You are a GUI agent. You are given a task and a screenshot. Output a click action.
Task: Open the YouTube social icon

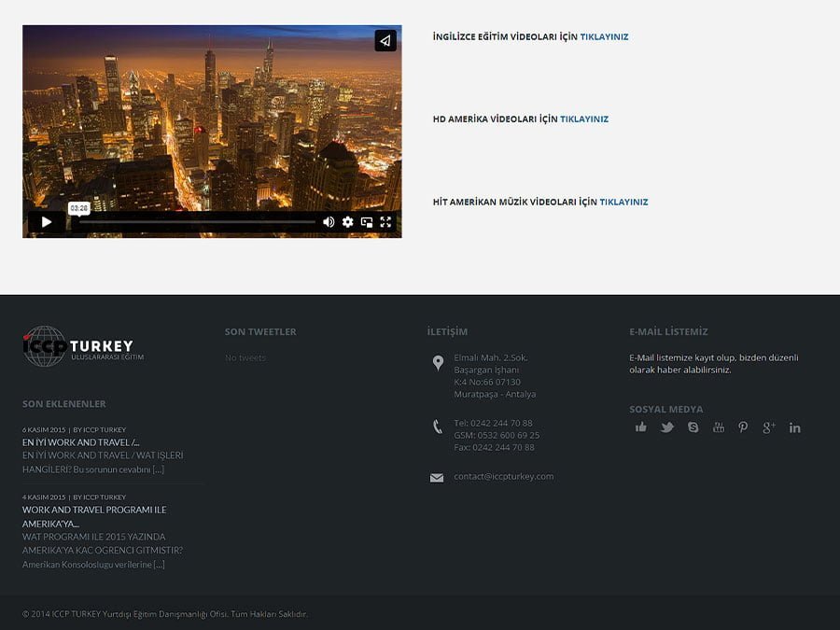pyautogui.click(x=718, y=427)
